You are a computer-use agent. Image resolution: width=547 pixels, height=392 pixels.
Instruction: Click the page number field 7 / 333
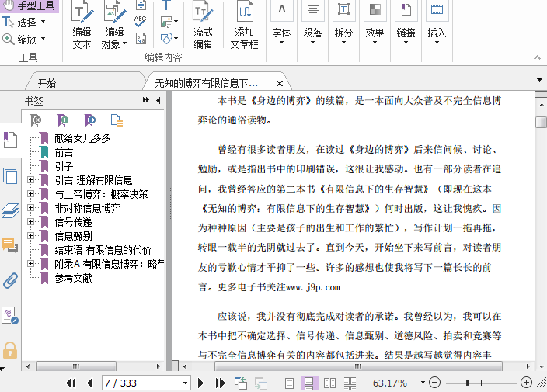(146, 383)
